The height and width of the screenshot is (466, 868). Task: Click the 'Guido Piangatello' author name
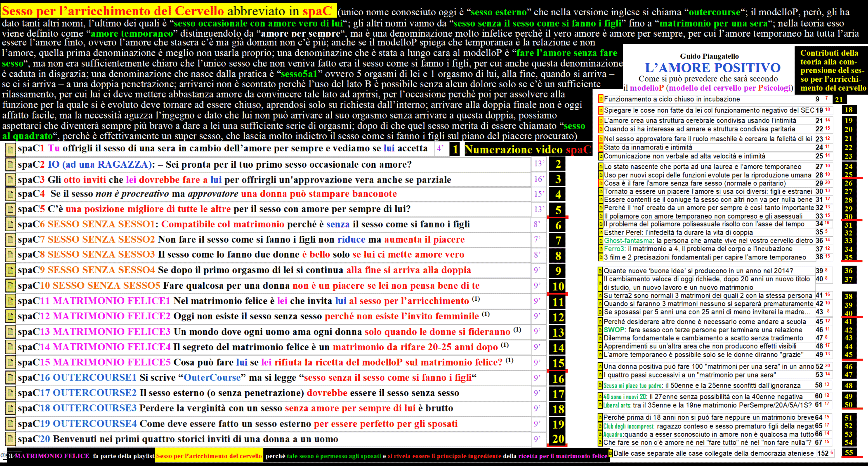coord(709,56)
